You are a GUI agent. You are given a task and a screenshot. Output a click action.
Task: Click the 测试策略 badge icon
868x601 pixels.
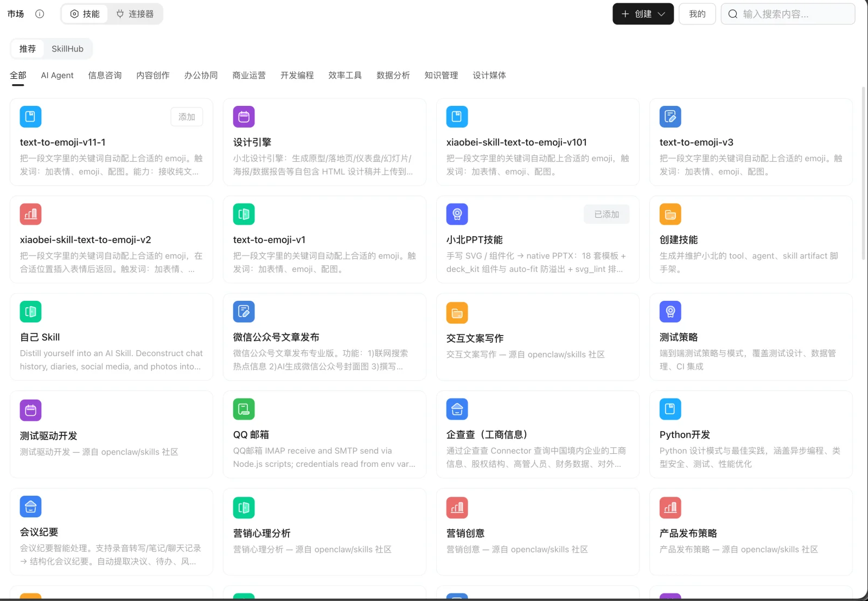670,312
